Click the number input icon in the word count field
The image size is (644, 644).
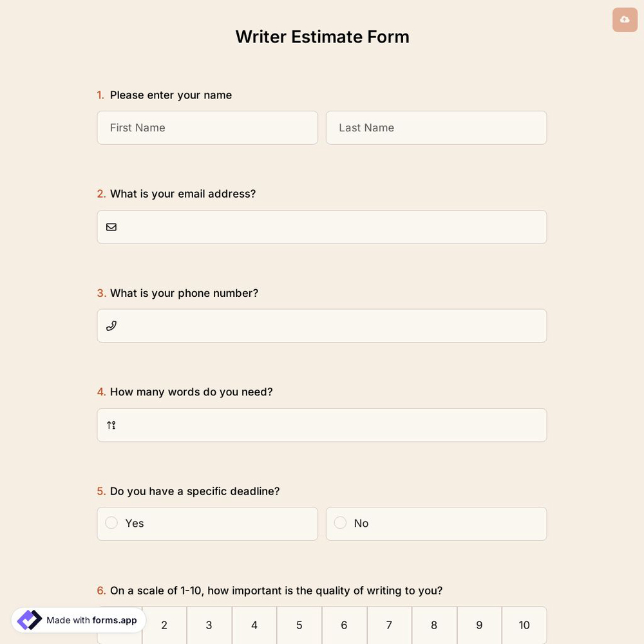110,424
